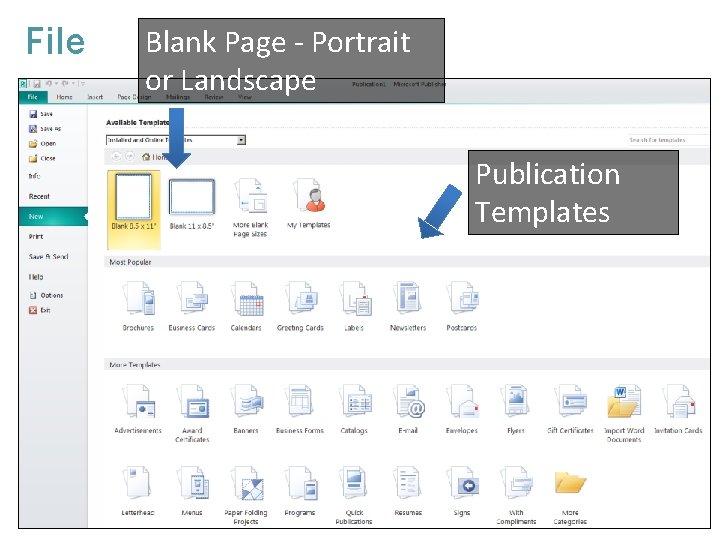This screenshot has width=720, height=540.
Task: Switch to the Home ribbon tab
Action: (x=64, y=97)
